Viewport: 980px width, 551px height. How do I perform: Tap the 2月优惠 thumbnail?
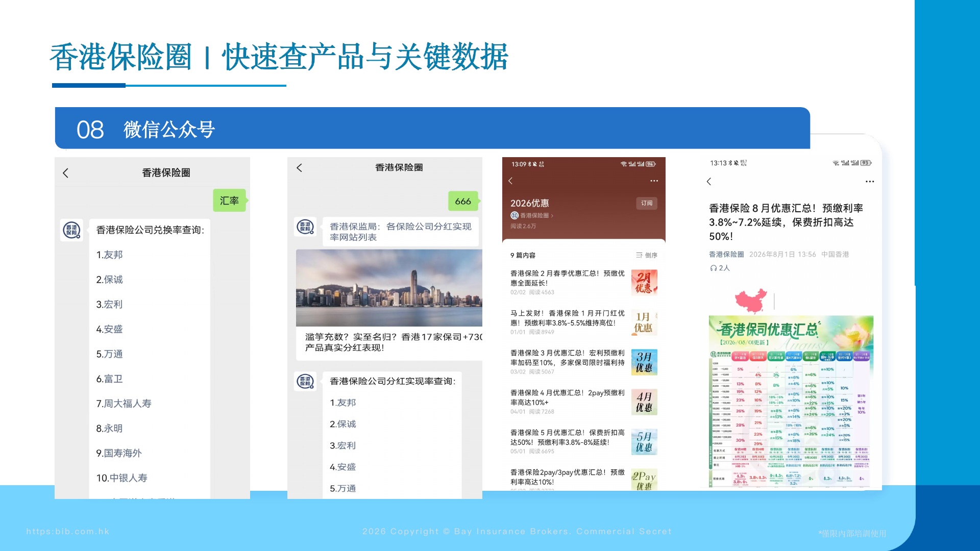click(x=644, y=282)
